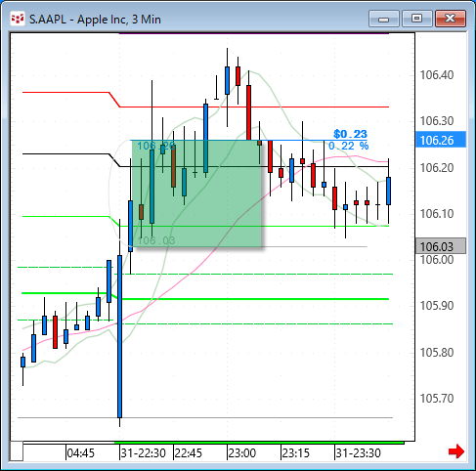Maximize the S.AAPL chart window
This screenshot has height=471, width=476.
[x=416, y=19]
